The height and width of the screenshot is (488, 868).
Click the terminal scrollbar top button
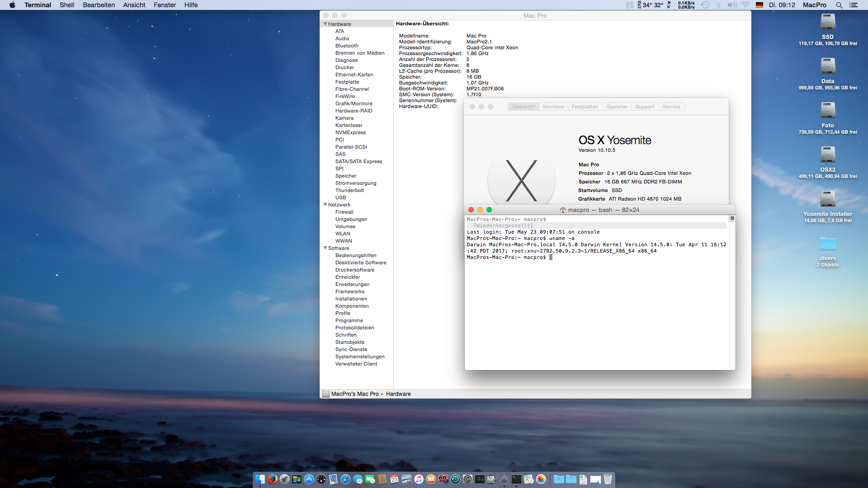[732, 219]
